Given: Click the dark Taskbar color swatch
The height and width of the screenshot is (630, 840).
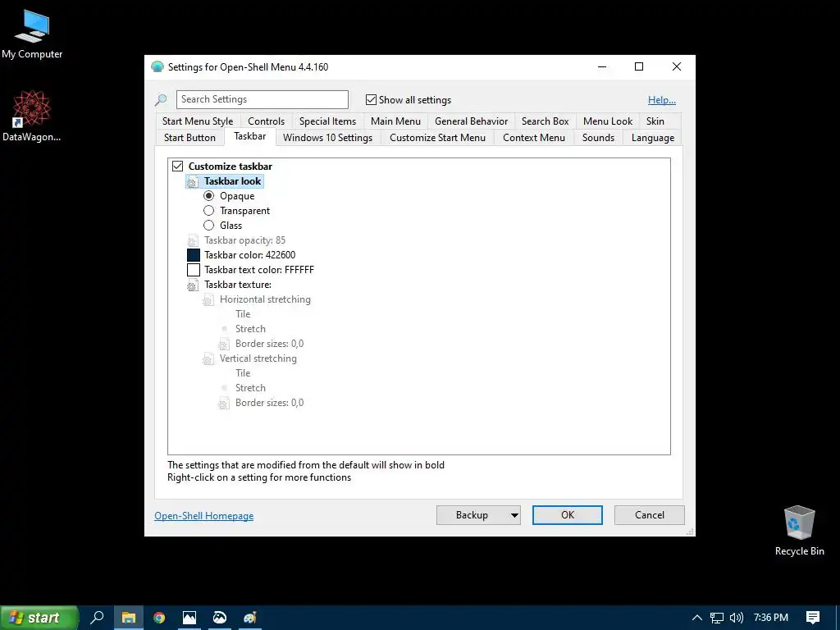Looking at the screenshot, I should coord(194,256).
